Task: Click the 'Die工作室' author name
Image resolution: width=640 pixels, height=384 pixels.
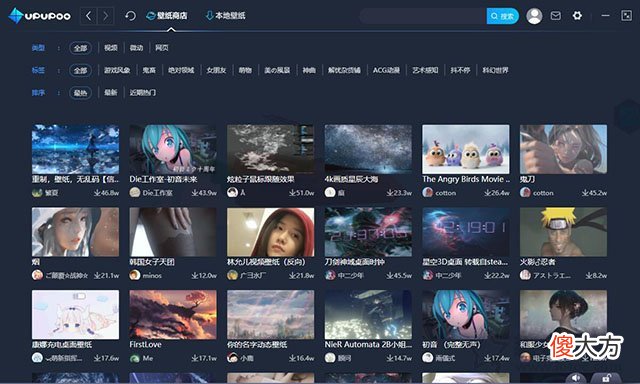Action: tap(158, 193)
